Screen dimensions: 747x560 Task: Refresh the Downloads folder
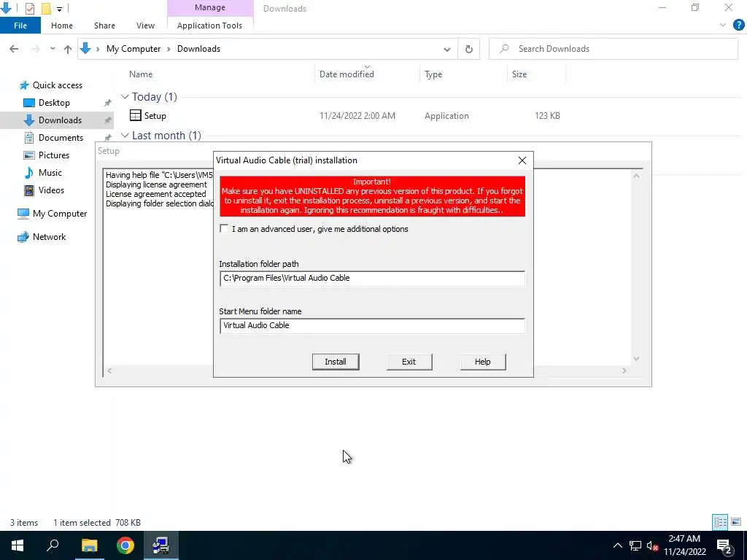click(x=469, y=49)
